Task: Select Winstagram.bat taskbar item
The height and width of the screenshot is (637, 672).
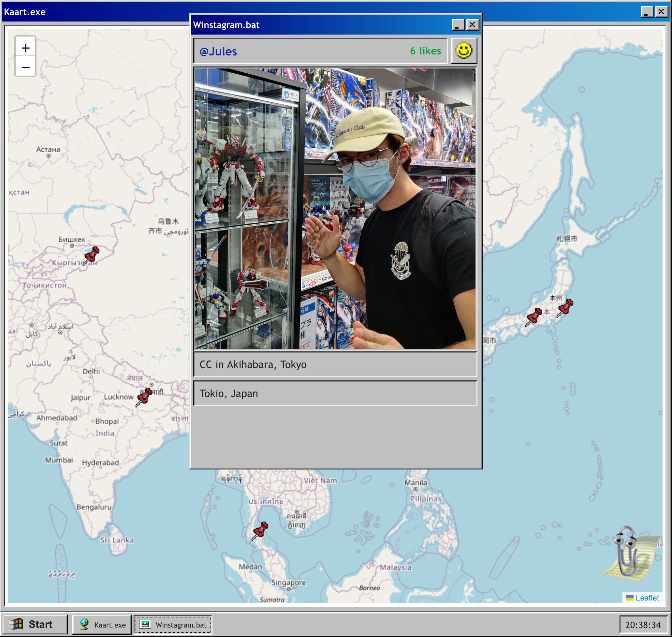Action: point(173,624)
